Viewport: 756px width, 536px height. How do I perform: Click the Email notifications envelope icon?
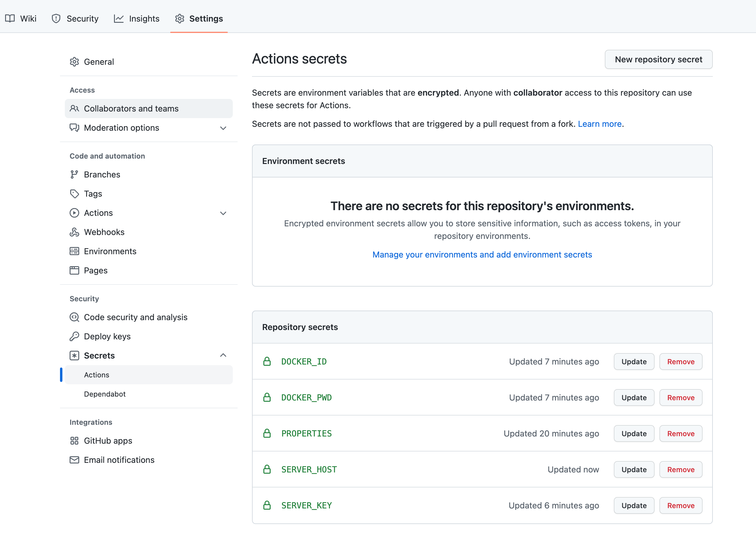coord(74,460)
